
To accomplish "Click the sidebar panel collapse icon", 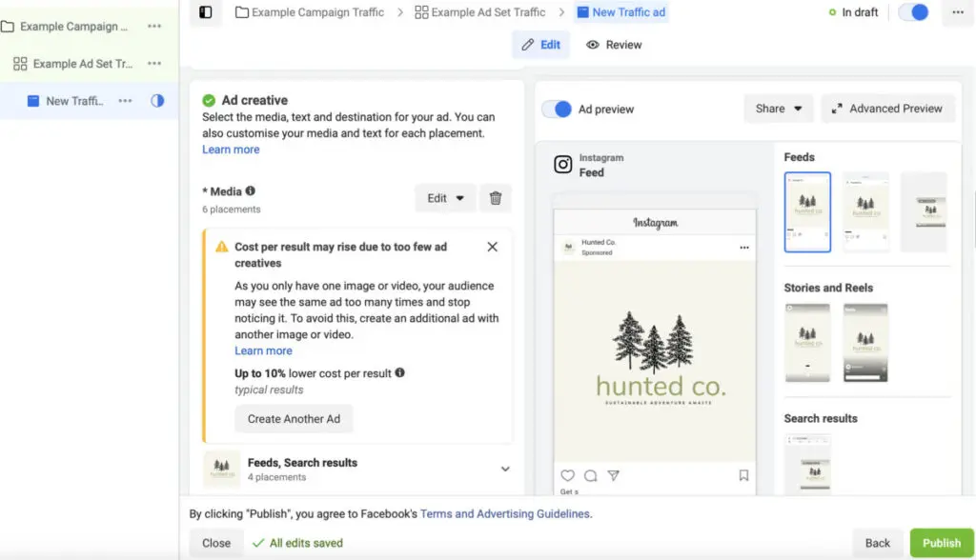I will point(205,12).
